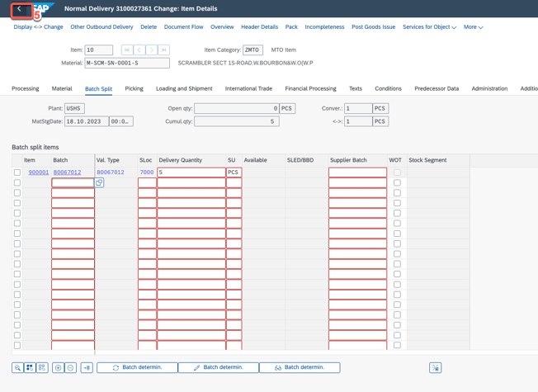Expand Services for Object dropdown
This screenshot has height=392, width=538.
point(429,27)
